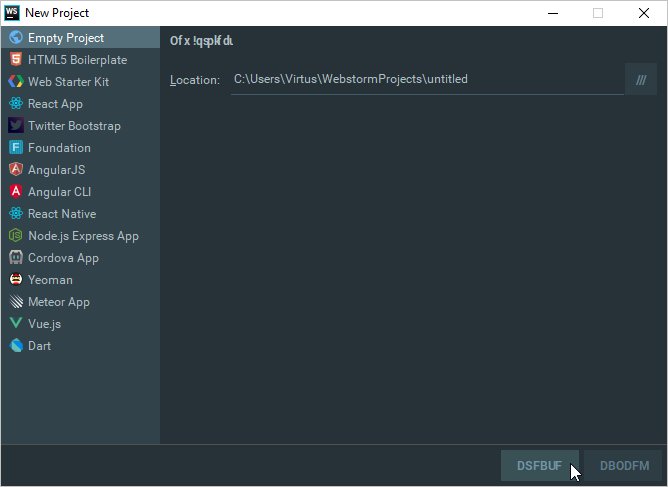This screenshot has width=668, height=487.
Task: Click the Meteor App streak icon
Action: (x=16, y=302)
